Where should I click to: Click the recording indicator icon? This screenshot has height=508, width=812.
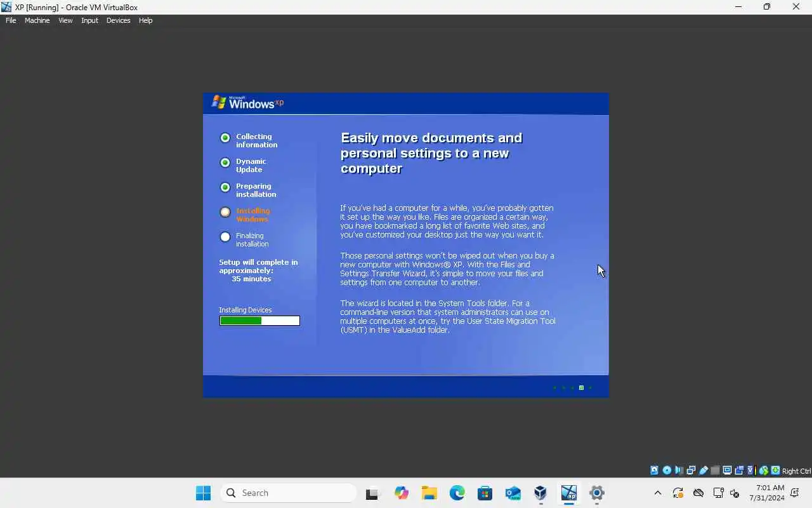[739, 471]
